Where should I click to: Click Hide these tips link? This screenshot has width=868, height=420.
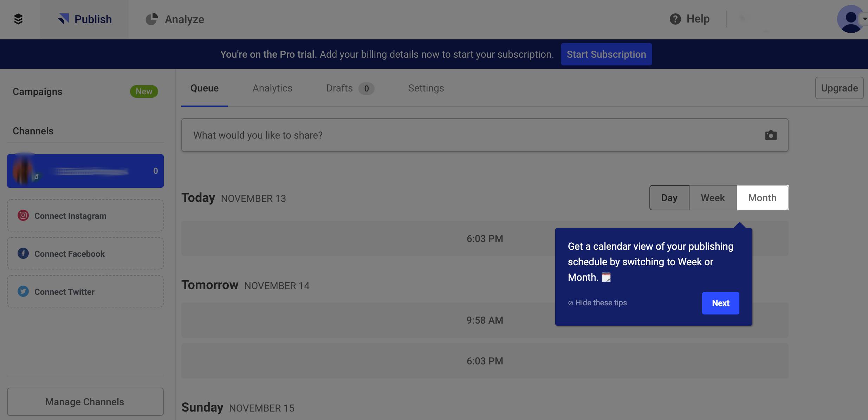click(597, 303)
